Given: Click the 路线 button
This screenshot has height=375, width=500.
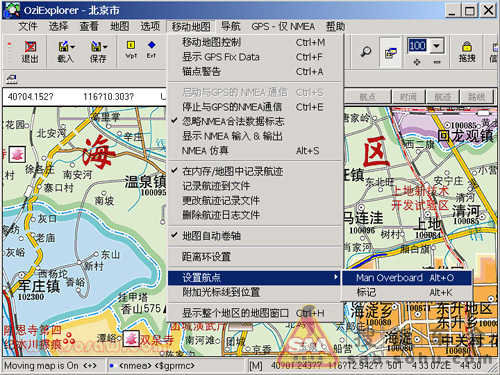Looking at the screenshot, I should [x=477, y=97].
